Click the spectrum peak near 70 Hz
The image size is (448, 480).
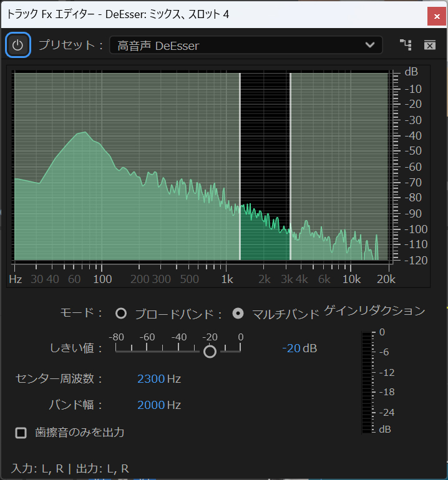[81, 135]
